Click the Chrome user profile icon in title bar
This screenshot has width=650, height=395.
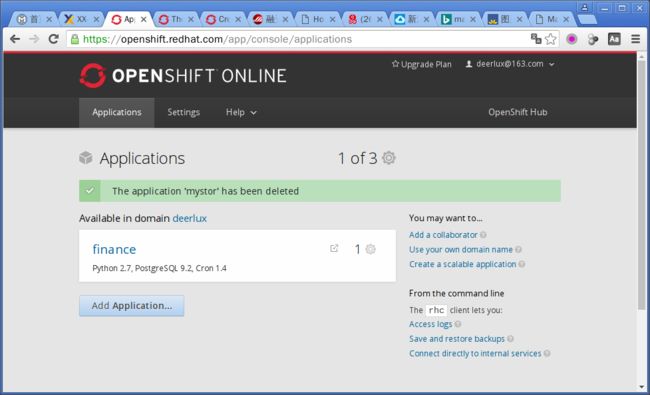[585, 7]
